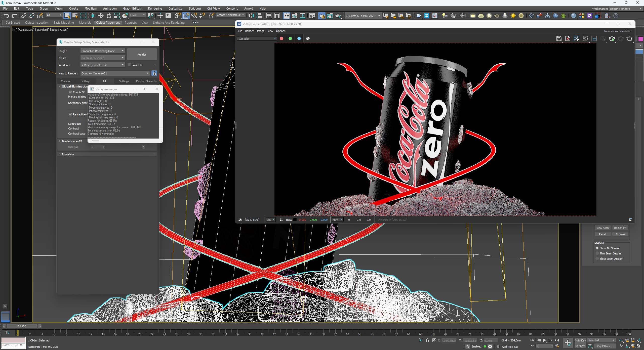Toggle the Angle Snap tool

tap(186, 16)
